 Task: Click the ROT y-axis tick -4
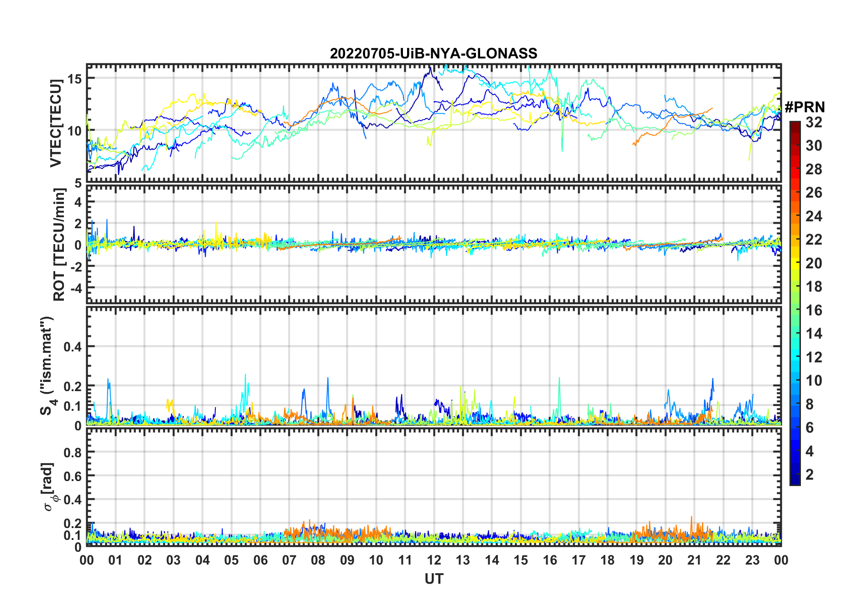pos(76,288)
